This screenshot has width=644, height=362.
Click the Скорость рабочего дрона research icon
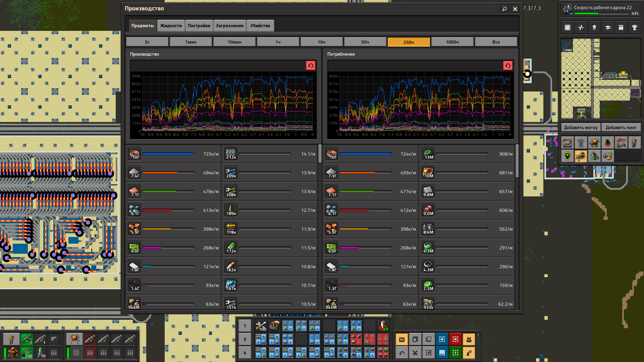[x=568, y=9]
